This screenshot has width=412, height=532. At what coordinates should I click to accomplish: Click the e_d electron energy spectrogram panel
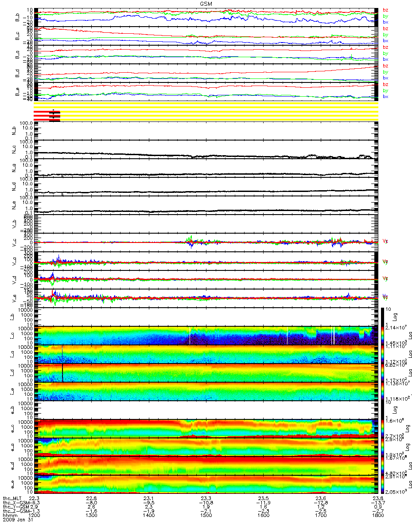pyautogui.click(x=206, y=465)
